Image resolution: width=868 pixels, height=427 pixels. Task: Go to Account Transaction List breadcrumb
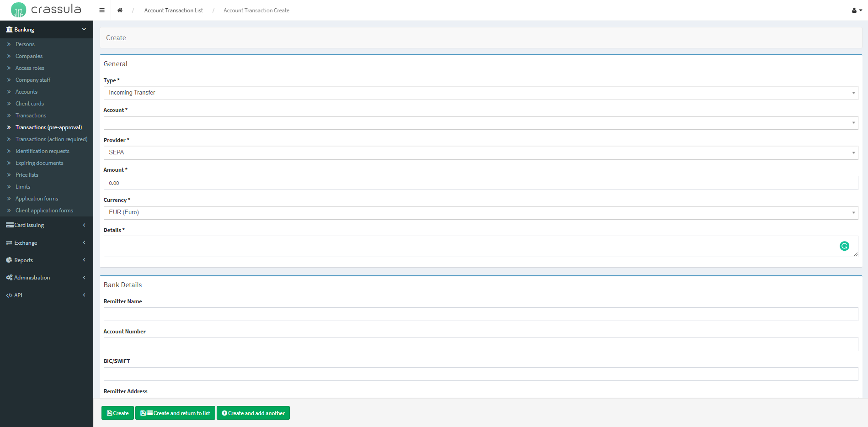173,11
